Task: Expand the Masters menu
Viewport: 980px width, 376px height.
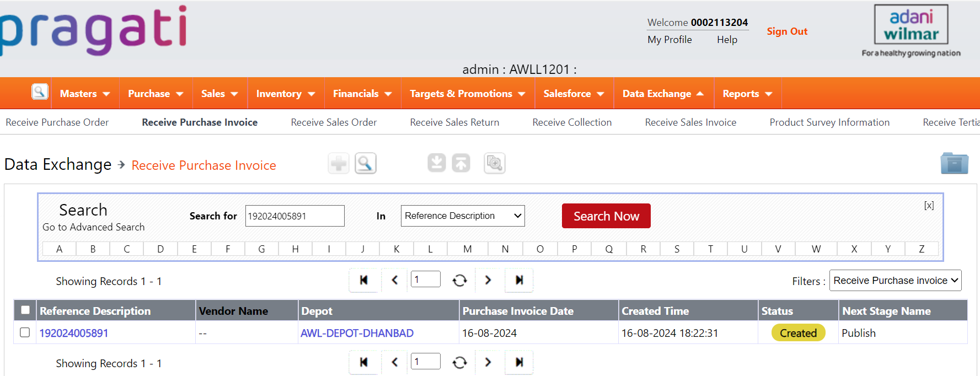Action: click(x=85, y=94)
